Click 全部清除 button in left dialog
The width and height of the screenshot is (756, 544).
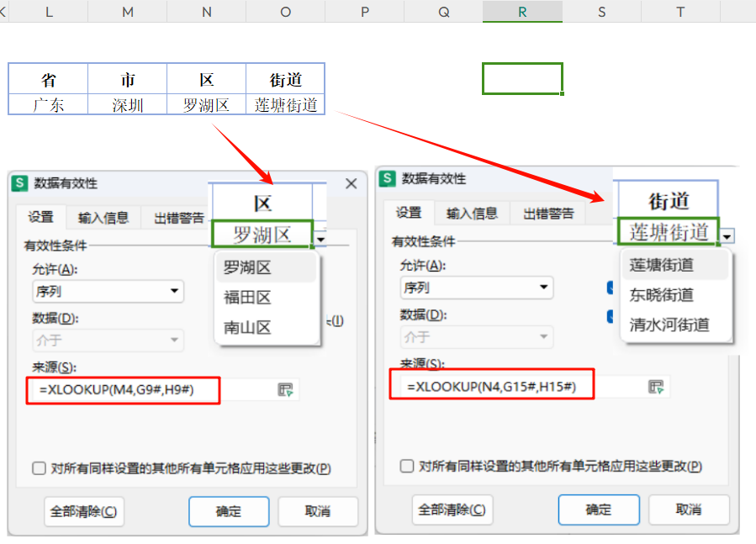84,511
